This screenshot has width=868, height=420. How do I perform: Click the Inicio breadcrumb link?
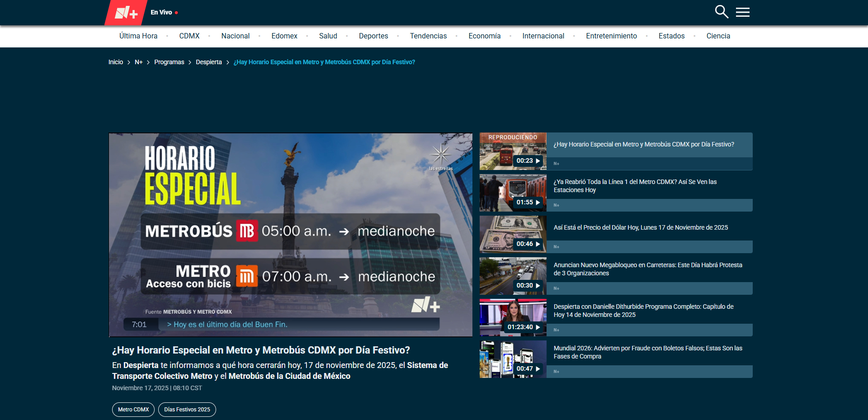tap(116, 62)
